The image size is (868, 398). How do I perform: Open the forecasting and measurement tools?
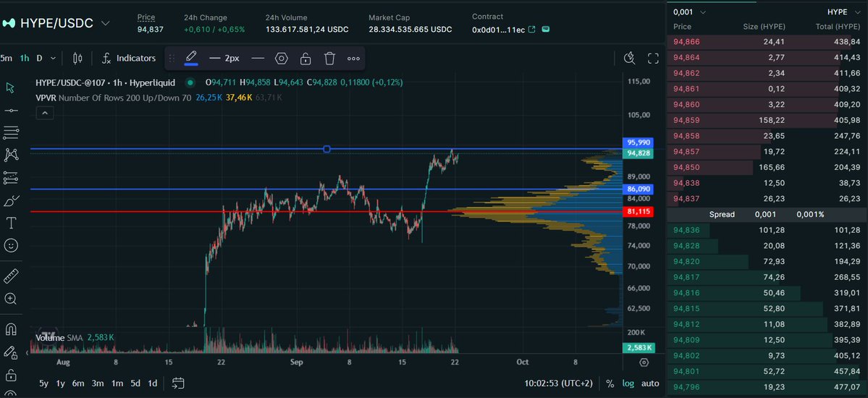11,178
